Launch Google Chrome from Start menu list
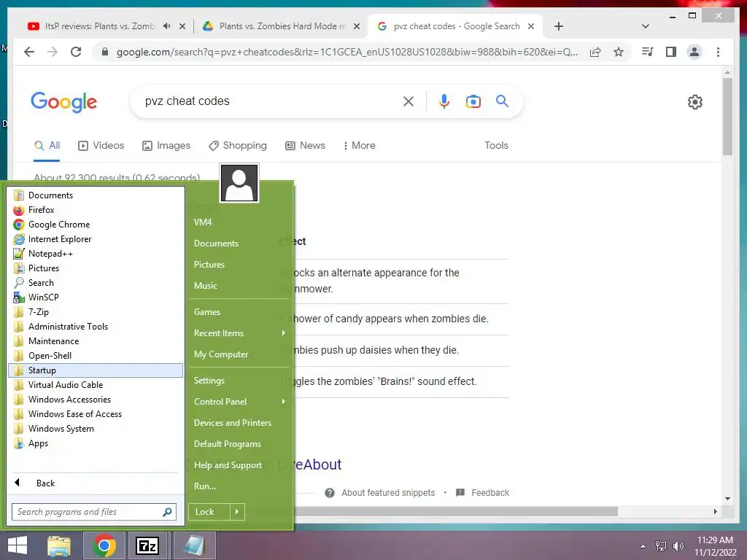 (x=96, y=225)
